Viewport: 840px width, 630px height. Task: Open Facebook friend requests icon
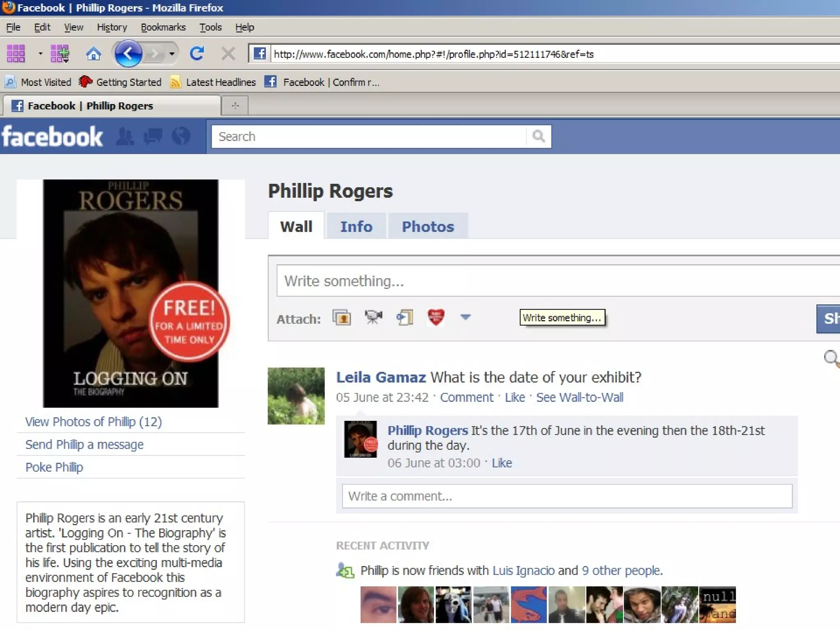click(x=125, y=137)
